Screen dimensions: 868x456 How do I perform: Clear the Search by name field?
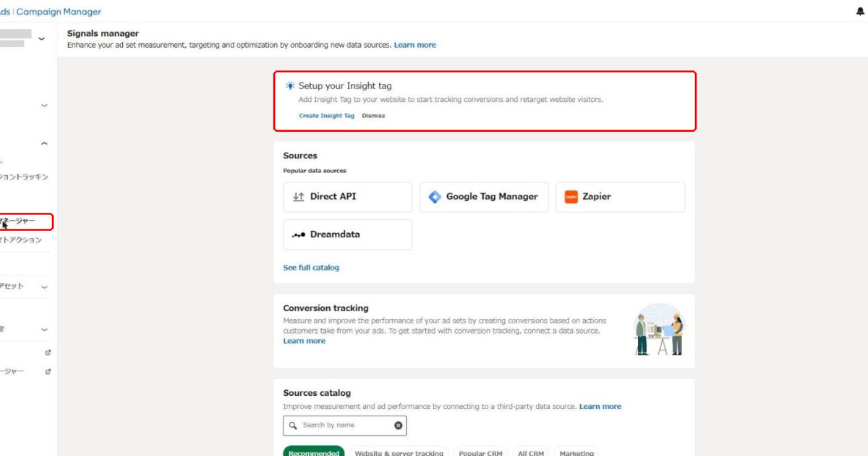pos(398,426)
